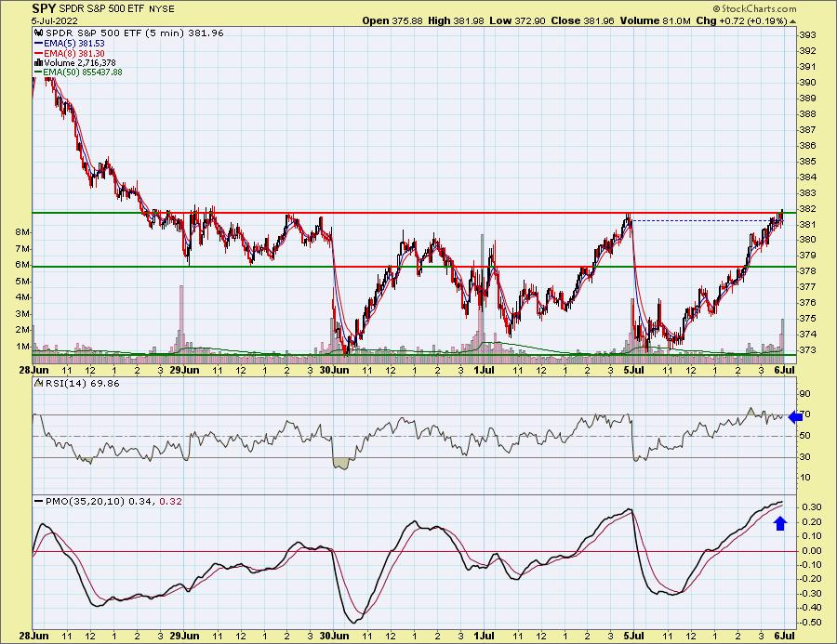Click the volume bars icon in legend
This screenshot has width=837, height=644.
coord(38,63)
